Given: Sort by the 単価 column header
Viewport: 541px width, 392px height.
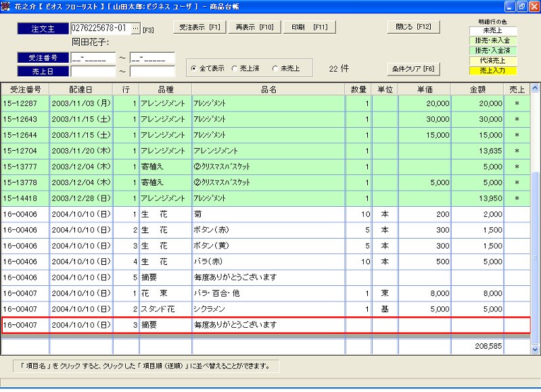Looking at the screenshot, I should click(x=425, y=89).
